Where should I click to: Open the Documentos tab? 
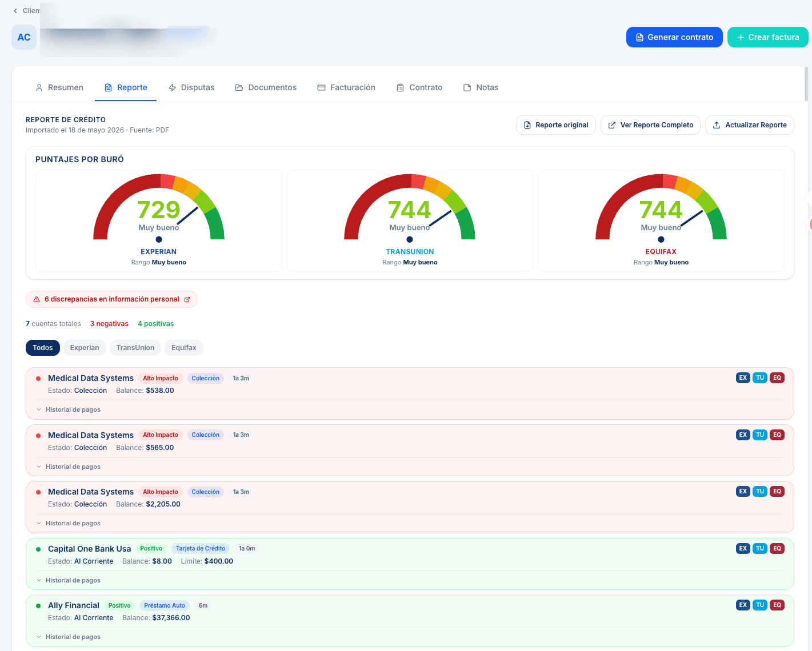click(266, 87)
